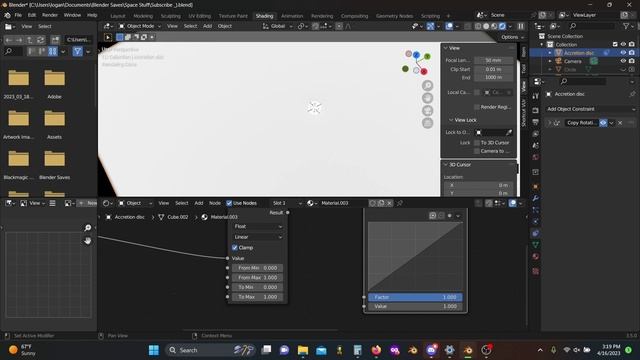Open the Linear interpolation dropdown in node
Viewport: 640px width, 360px height.
(258, 237)
